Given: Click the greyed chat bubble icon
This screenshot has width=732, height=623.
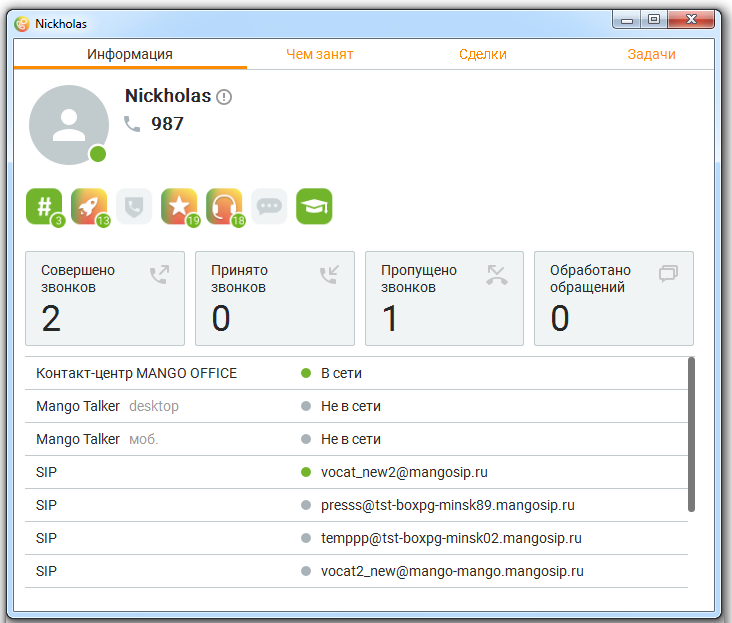Looking at the screenshot, I should 269,206.
